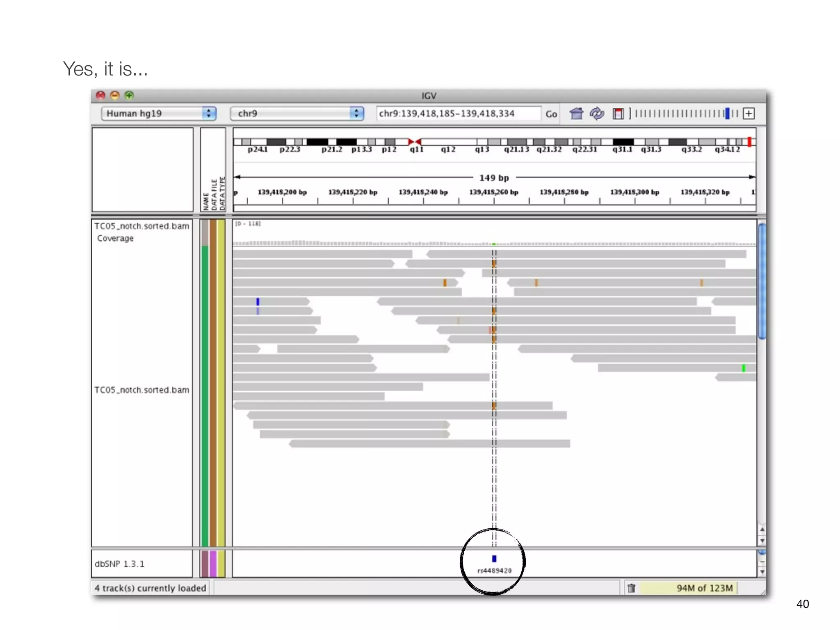Click the blue zoom level slider handle
The image size is (840, 630).
727,114
